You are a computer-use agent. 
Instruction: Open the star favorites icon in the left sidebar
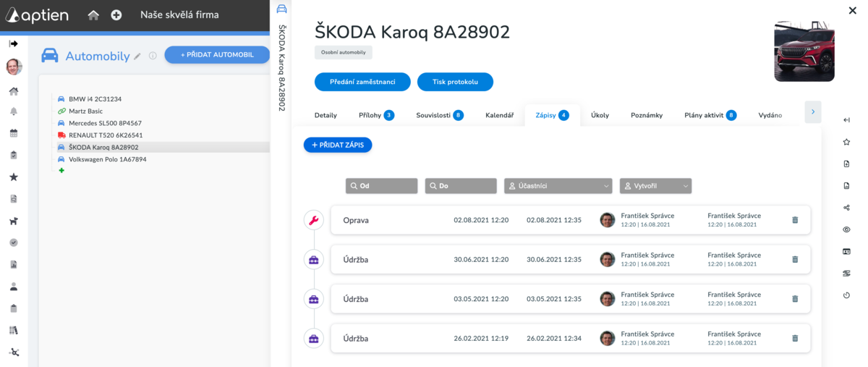[13, 177]
